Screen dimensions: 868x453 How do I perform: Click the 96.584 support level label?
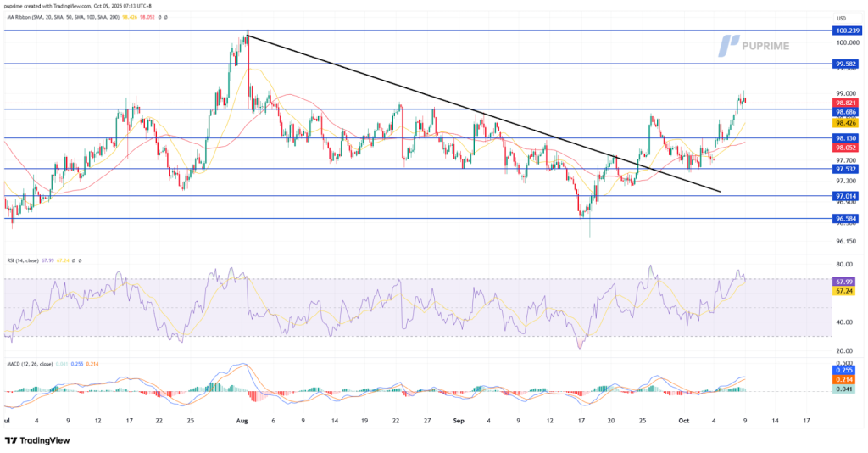(847, 219)
